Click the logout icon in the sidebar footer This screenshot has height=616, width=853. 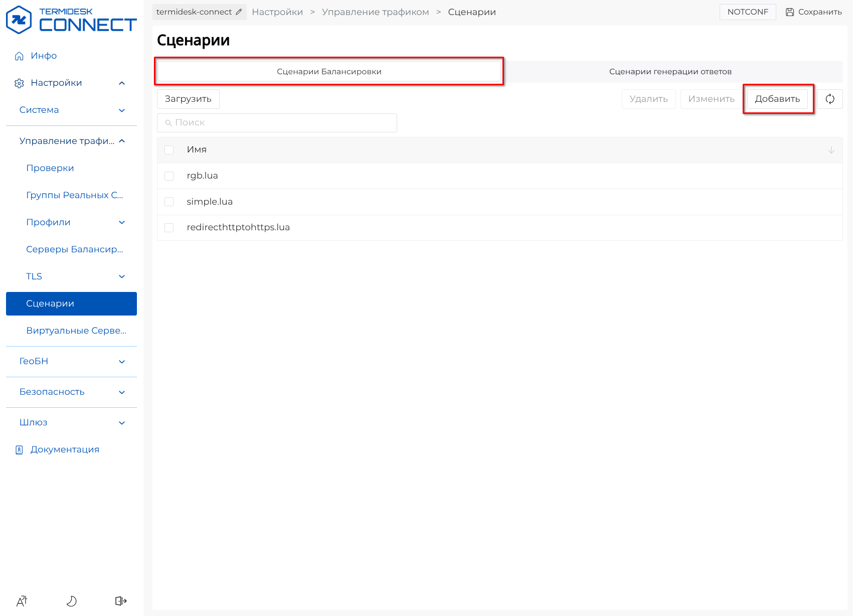[x=121, y=600]
